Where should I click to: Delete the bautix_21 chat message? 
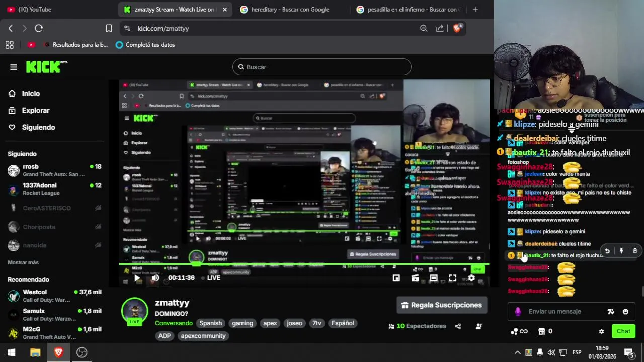click(635, 251)
